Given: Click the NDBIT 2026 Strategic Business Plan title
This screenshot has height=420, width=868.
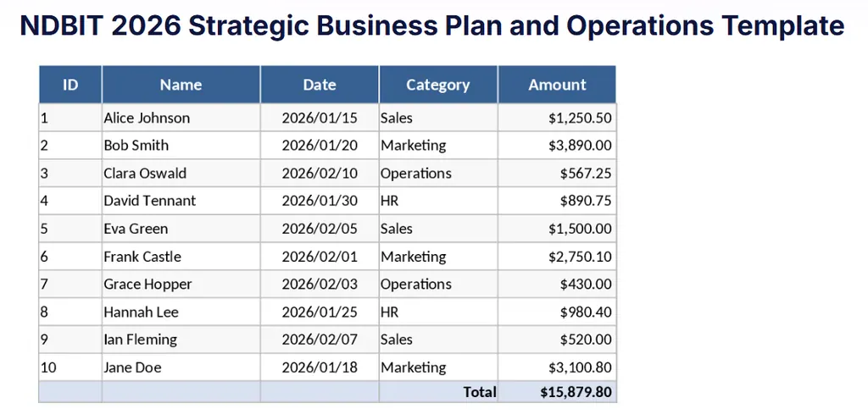Looking at the screenshot, I should (432, 25).
